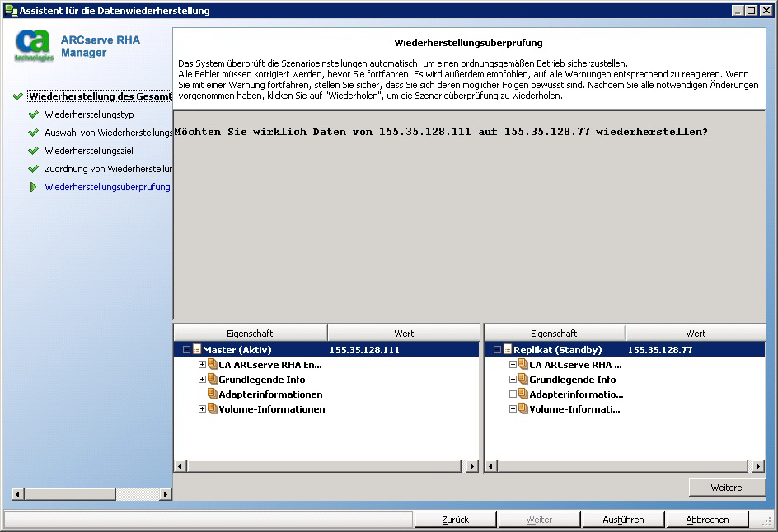Select Adapterinformationen row in Master tree
Screen dimensions: 778x532
(x=270, y=394)
